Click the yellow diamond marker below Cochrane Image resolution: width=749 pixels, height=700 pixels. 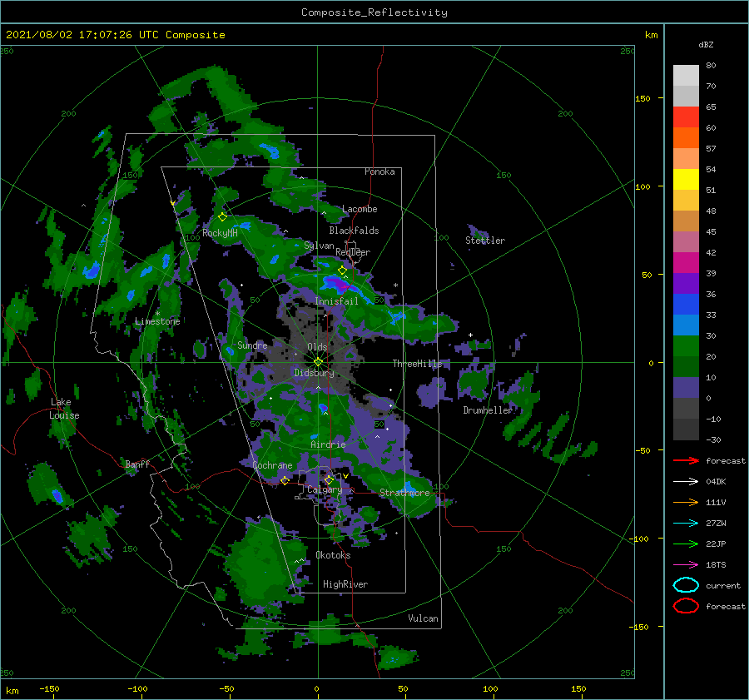tap(285, 481)
